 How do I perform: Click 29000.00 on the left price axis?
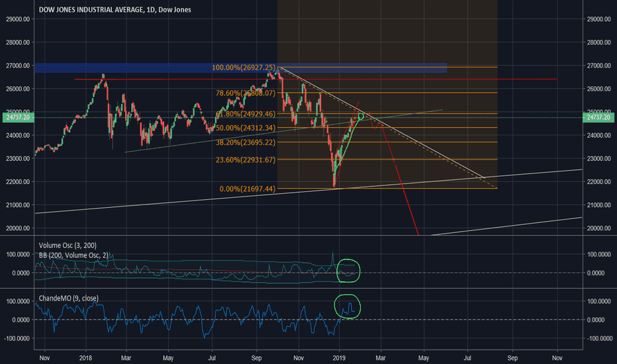coord(18,19)
